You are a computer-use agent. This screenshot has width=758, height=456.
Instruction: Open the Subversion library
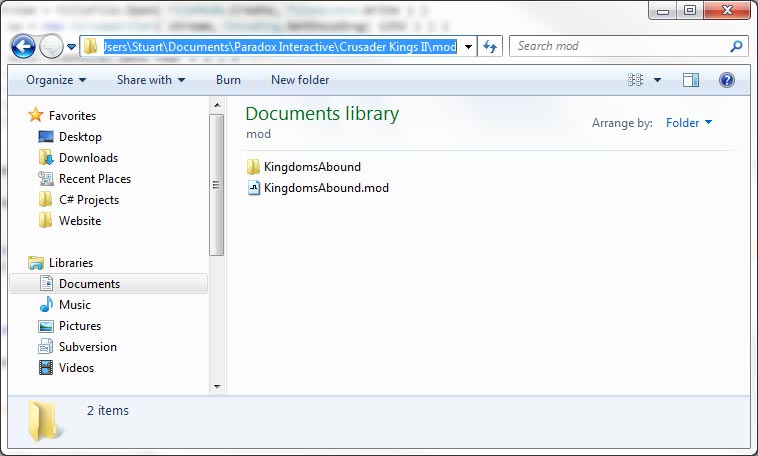click(87, 347)
